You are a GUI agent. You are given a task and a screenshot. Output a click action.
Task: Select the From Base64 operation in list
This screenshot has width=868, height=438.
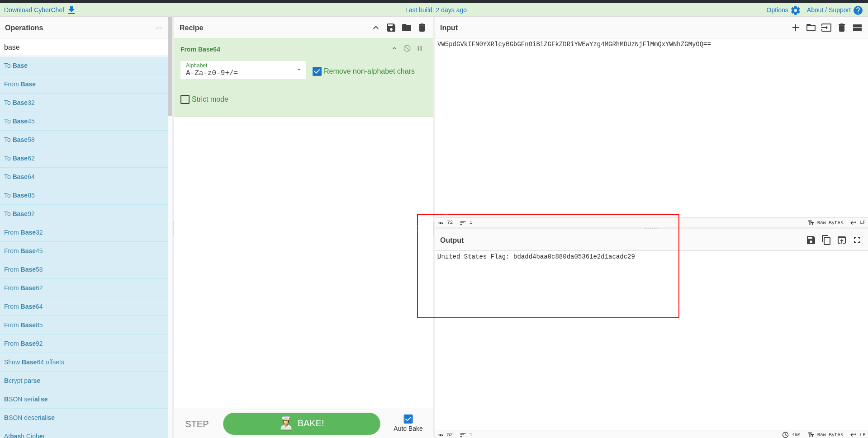click(84, 306)
